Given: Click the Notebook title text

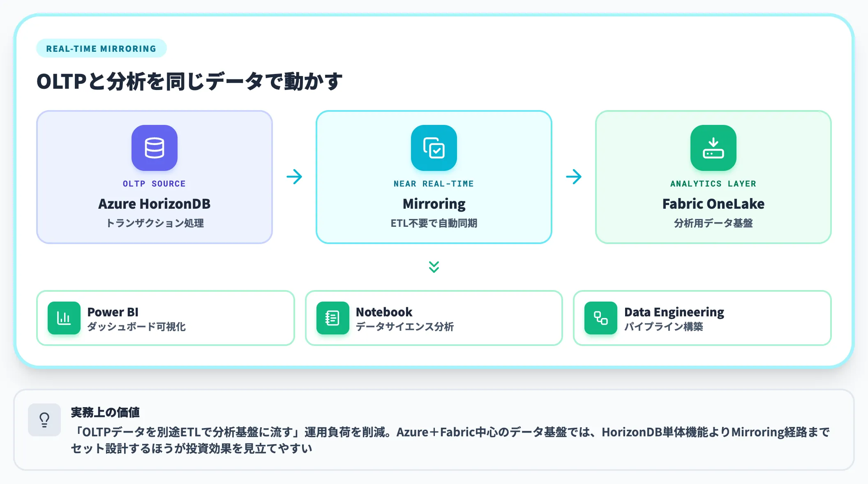Looking at the screenshot, I should [384, 312].
